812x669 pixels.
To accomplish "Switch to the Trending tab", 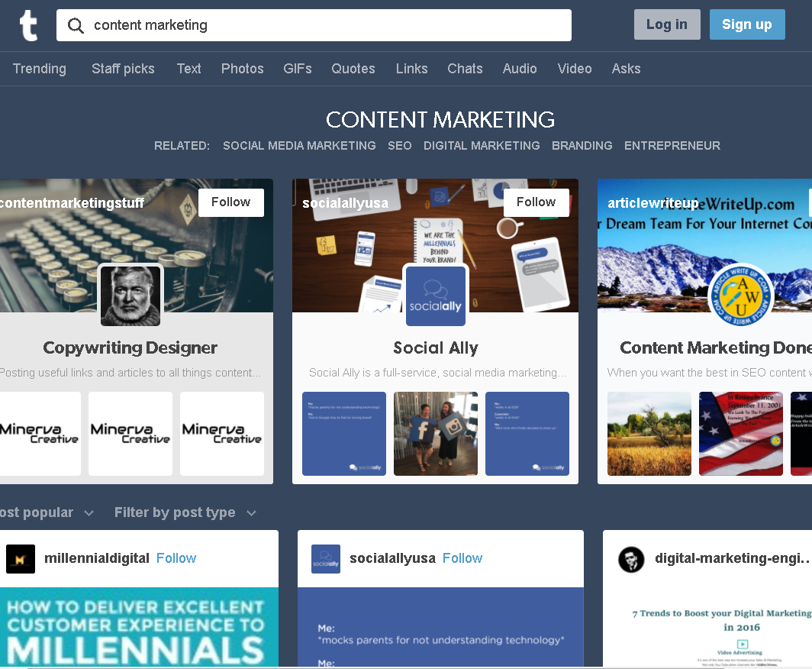I will click(40, 69).
